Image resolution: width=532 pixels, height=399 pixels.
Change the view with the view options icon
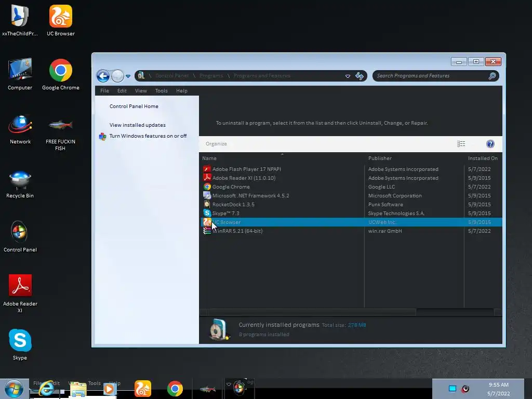coord(461,144)
